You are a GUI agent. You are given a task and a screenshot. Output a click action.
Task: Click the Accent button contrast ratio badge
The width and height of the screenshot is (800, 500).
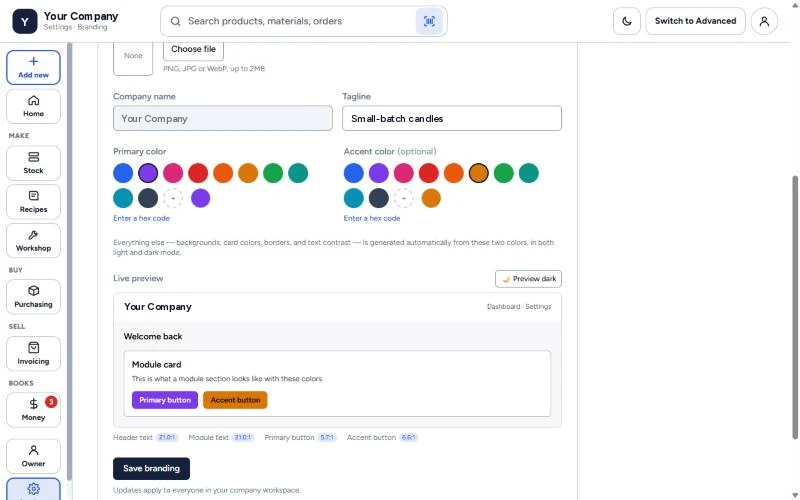pyautogui.click(x=408, y=437)
